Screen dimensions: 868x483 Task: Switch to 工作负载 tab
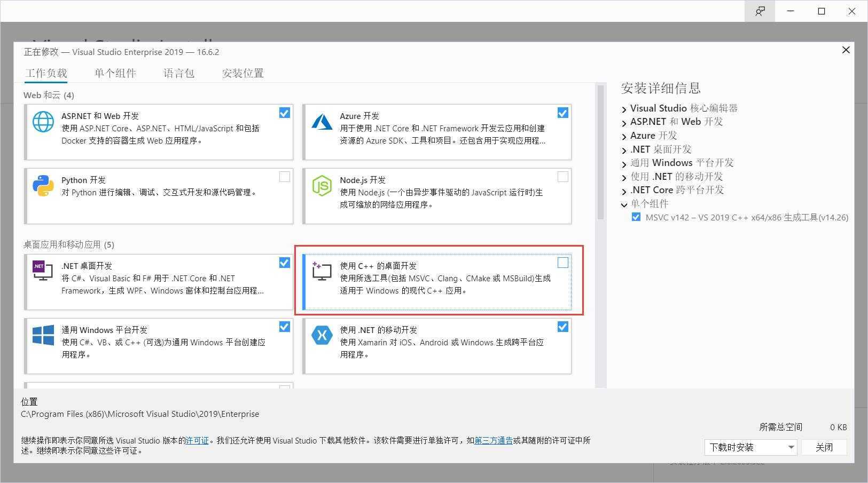[x=46, y=73]
